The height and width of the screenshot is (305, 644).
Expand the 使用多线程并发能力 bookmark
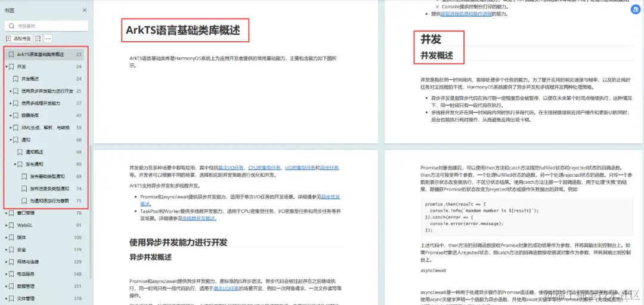[11, 103]
